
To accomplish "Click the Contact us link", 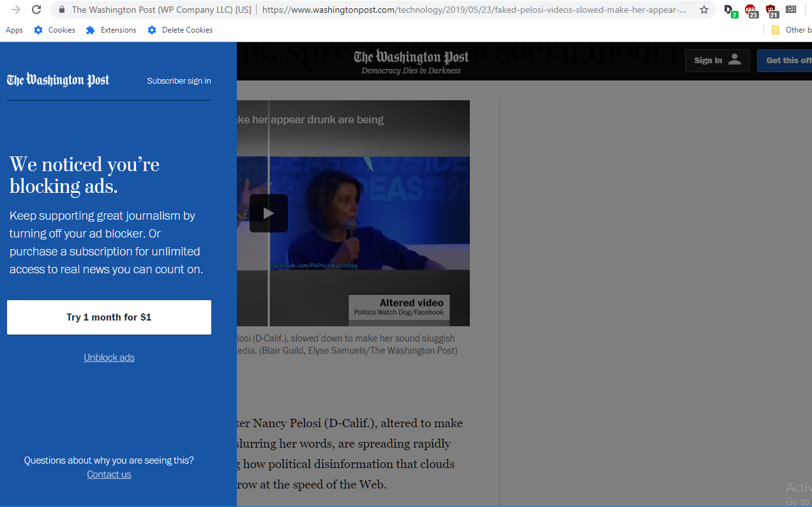I will [x=109, y=474].
